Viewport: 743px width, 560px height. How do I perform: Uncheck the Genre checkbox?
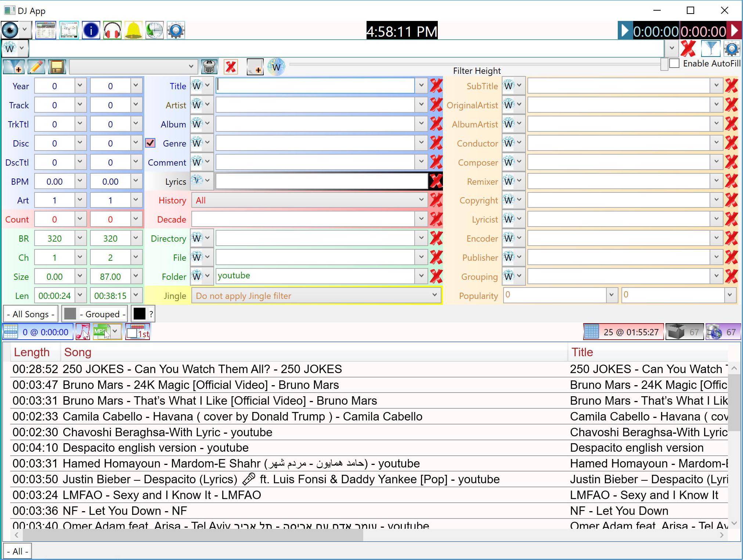[x=150, y=143]
